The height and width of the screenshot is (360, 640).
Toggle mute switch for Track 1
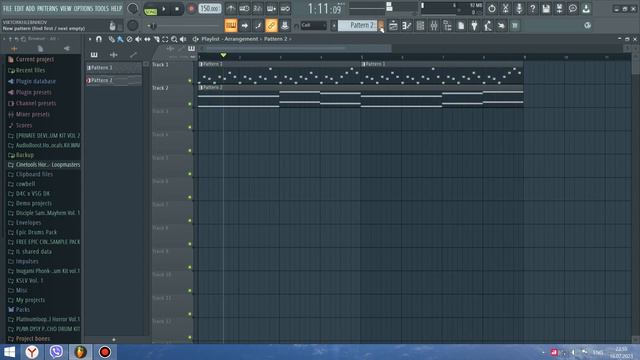point(190,81)
